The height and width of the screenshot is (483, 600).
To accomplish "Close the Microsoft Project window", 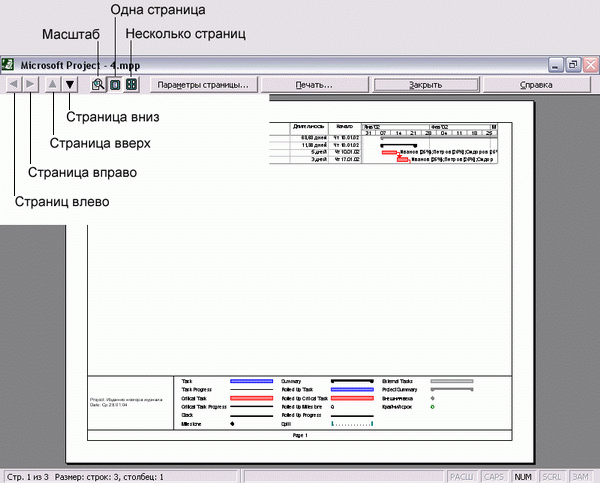I will 590,65.
